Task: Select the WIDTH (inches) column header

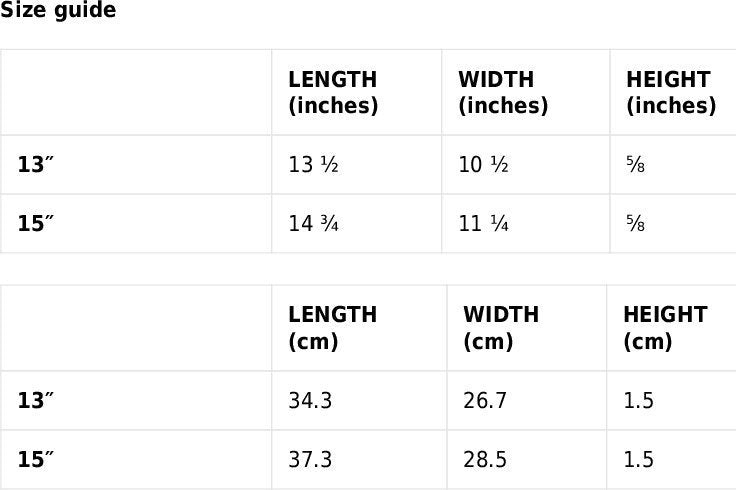Action: (x=503, y=92)
